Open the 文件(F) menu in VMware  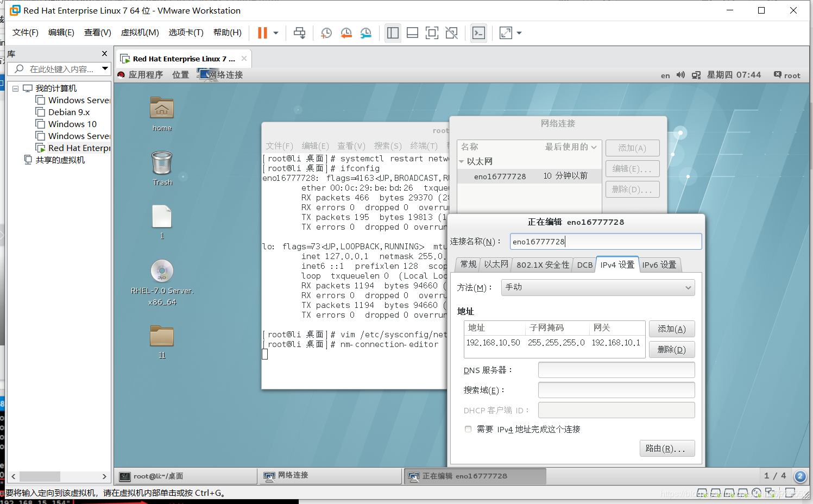(26, 33)
